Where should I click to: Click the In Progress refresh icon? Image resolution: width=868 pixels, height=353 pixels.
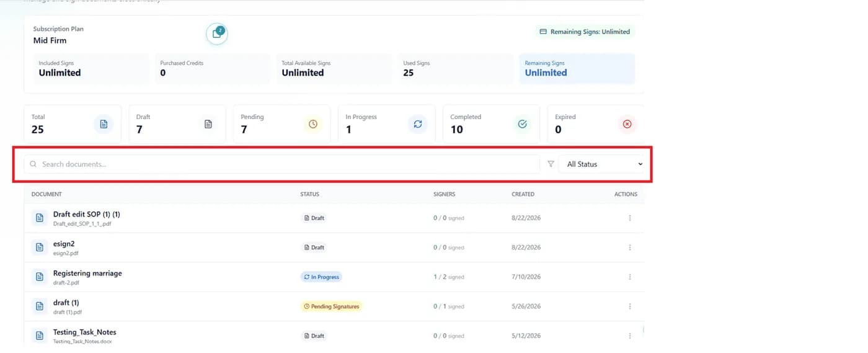pyautogui.click(x=418, y=124)
